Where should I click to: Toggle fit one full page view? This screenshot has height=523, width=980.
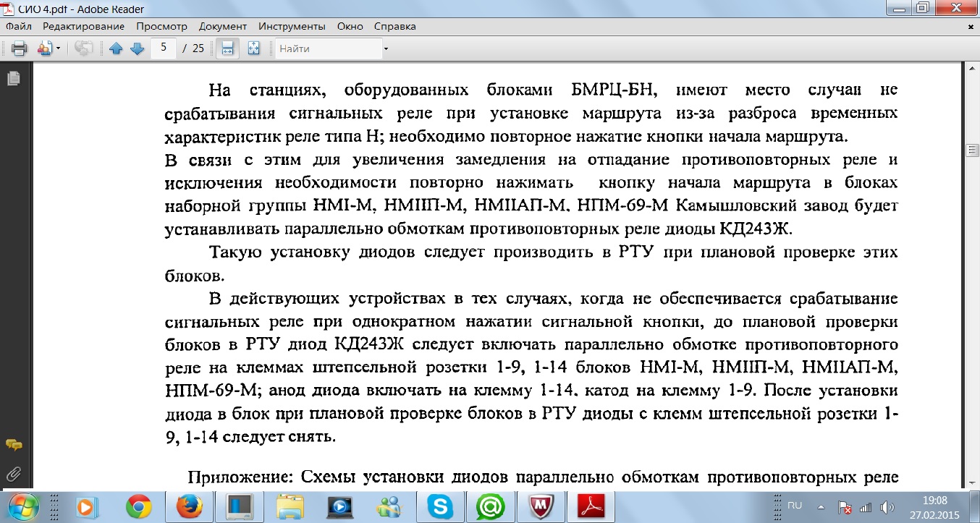click(x=253, y=48)
